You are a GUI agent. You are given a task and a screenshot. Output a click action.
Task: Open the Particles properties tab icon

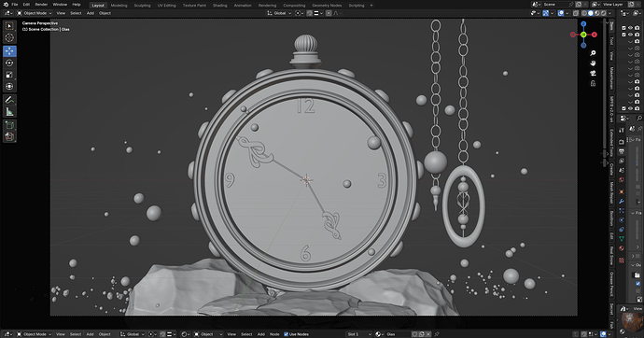[622, 210]
